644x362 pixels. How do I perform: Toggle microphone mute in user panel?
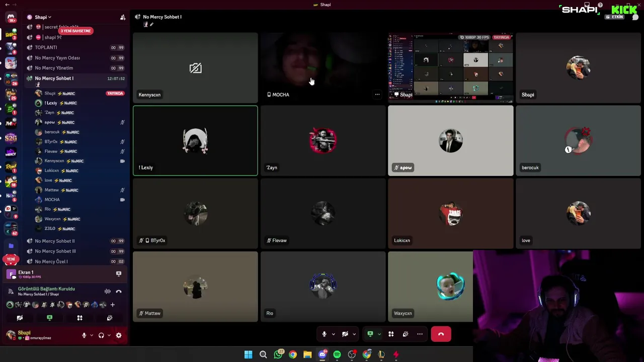(84, 335)
